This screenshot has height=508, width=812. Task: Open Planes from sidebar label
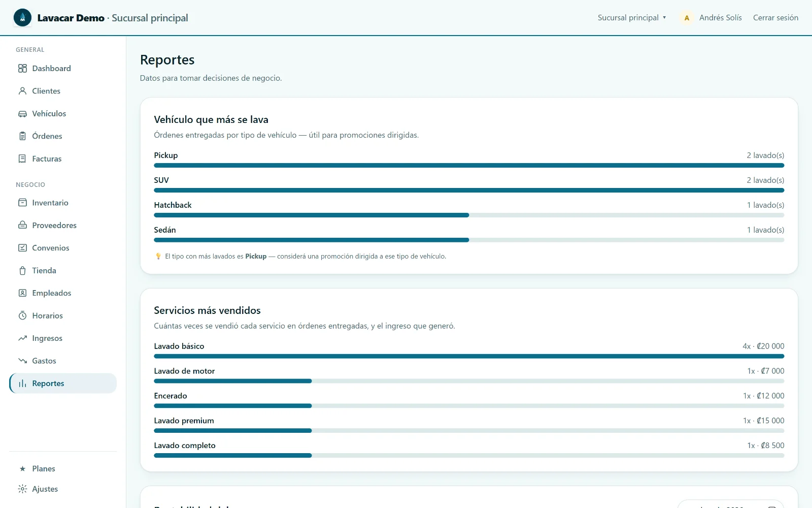tap(44, 469)
